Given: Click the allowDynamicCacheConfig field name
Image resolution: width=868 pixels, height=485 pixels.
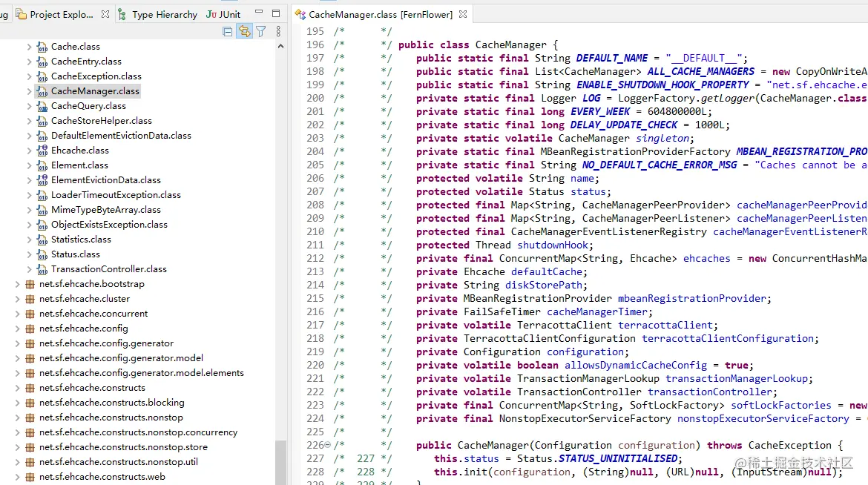Looking at the screenshot, I should click(x=636, y=366).
